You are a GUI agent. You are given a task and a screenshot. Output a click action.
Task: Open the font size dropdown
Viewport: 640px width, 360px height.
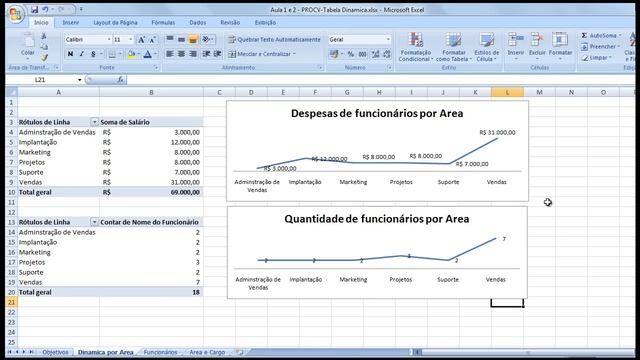(131, 40)
